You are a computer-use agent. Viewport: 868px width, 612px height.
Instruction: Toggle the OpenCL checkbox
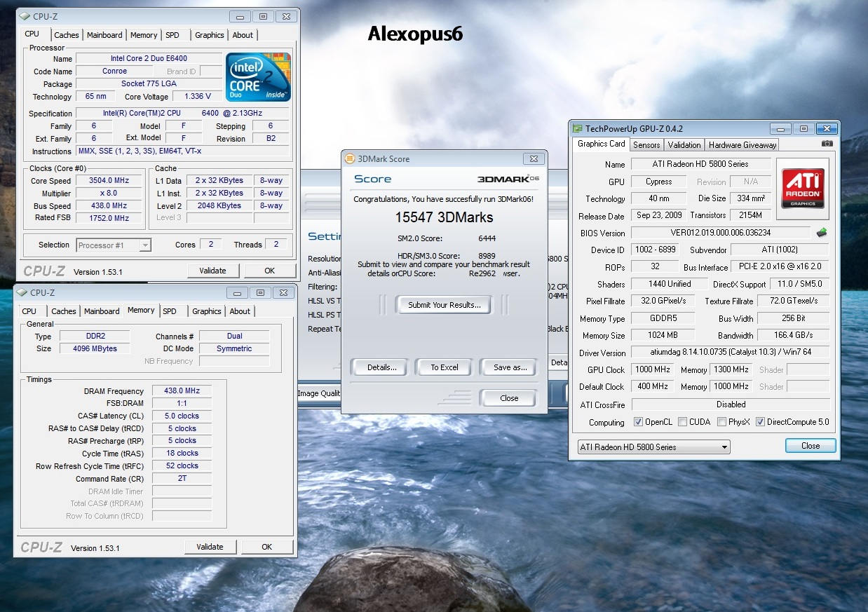pyautogui.click(x=638, y=422)
